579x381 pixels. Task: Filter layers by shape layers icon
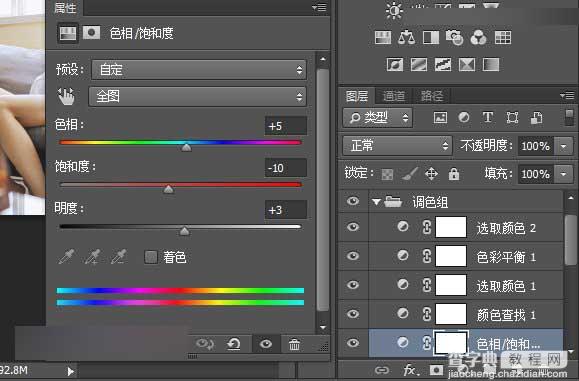[512, 118]
